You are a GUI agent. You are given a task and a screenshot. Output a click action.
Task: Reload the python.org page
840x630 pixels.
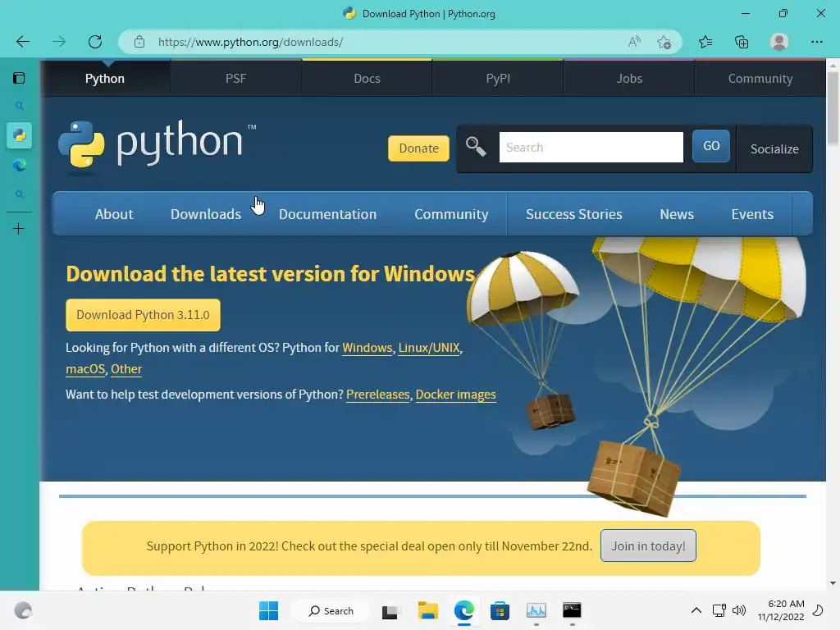[95, 42]
